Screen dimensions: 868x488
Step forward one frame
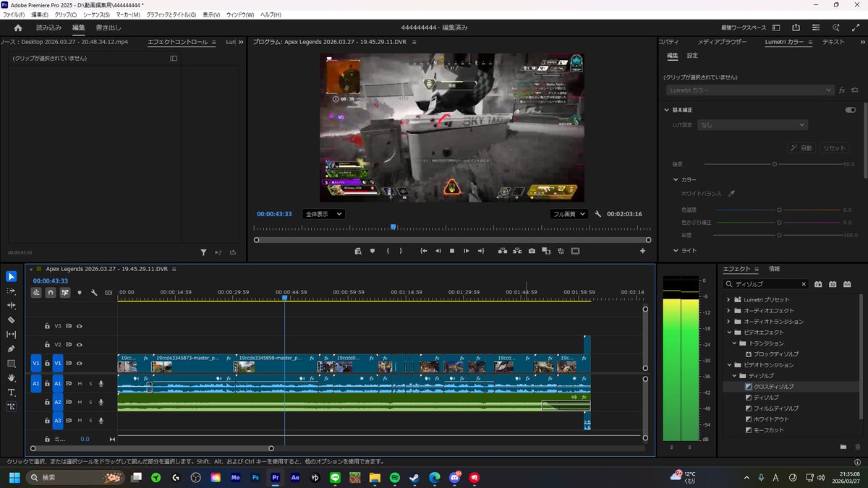tap(467, 251)
